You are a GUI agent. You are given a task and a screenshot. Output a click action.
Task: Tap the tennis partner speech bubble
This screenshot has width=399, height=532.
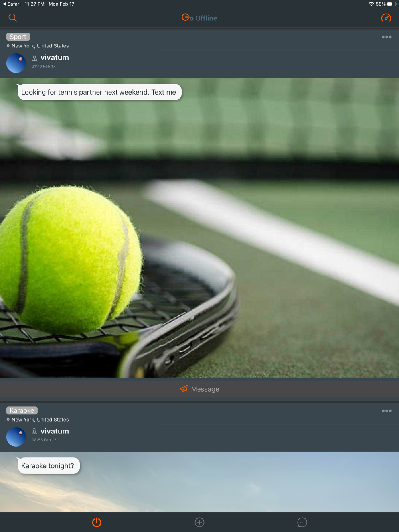[x=99, y=92]
